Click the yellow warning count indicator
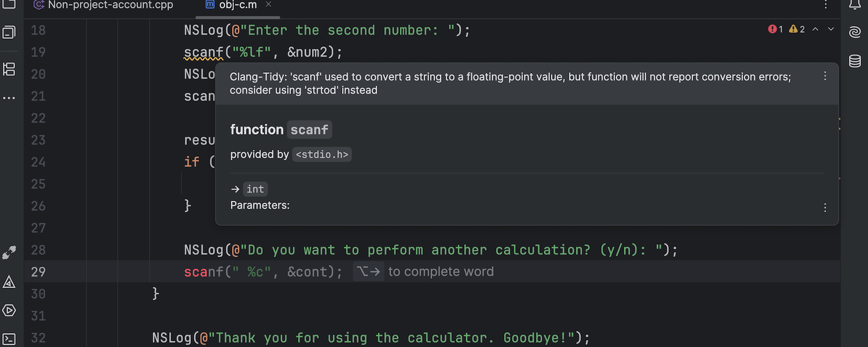868x347 pixels. pyautogui.click(x=797, y=29)
